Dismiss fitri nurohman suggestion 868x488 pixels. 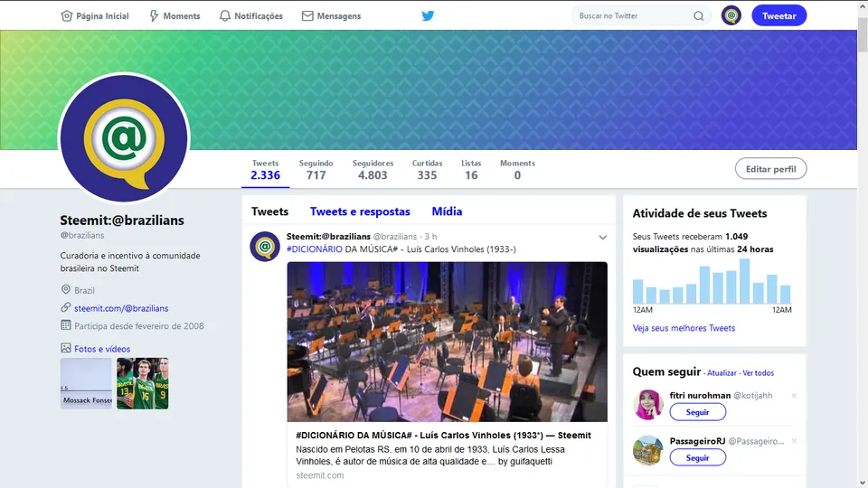point(794,396)
